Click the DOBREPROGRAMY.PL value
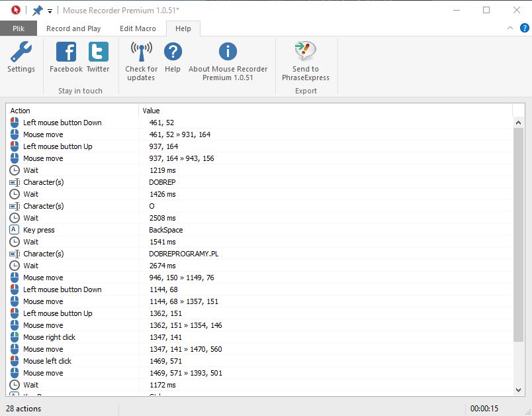This screenshot has width=532, height=416. coord(183,254)
